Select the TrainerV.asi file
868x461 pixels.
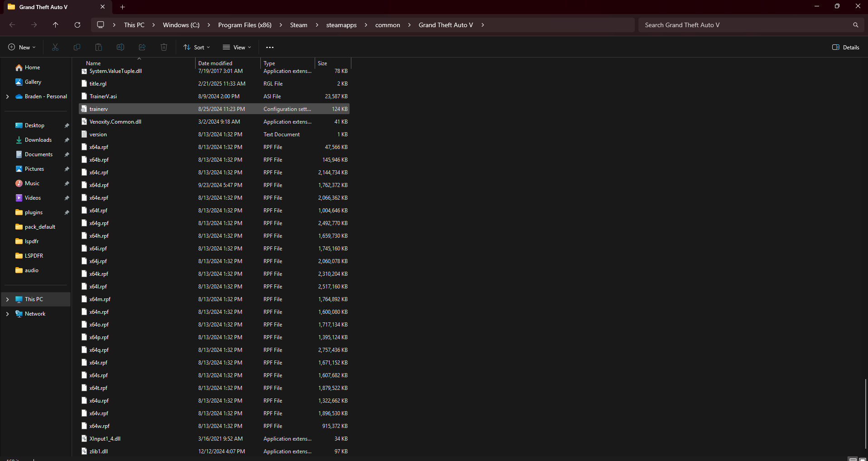[214, 96]
